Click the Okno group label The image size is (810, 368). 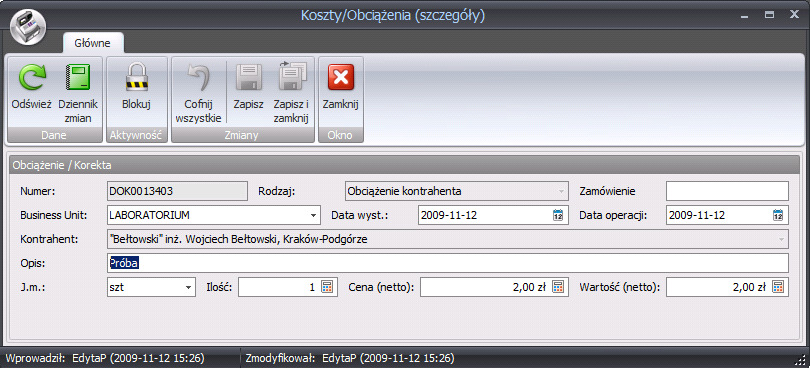[341, 135]
